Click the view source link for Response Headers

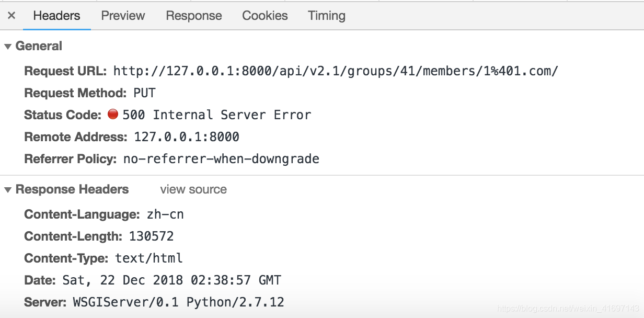193,189
